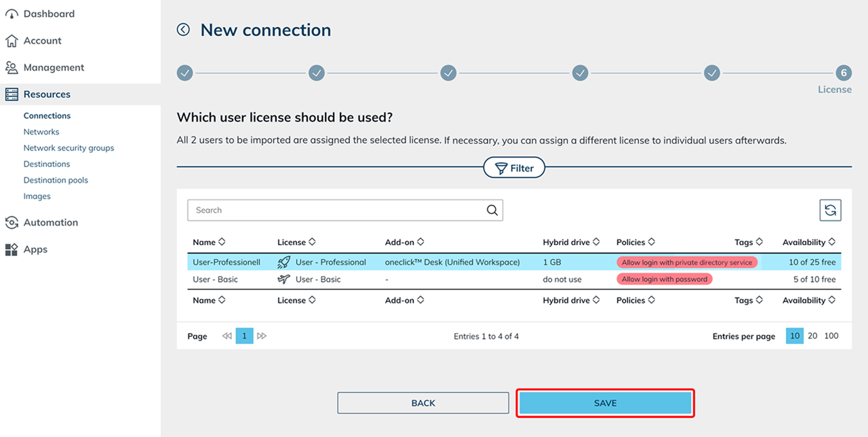Screen dimensions: 868x437
Task: Go to last page with double-right arrows
Action: [262, 336]
